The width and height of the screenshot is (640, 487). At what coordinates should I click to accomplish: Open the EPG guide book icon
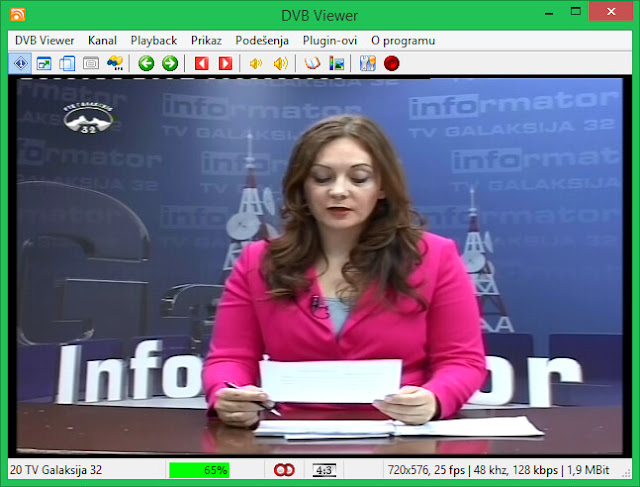(312, 63)
